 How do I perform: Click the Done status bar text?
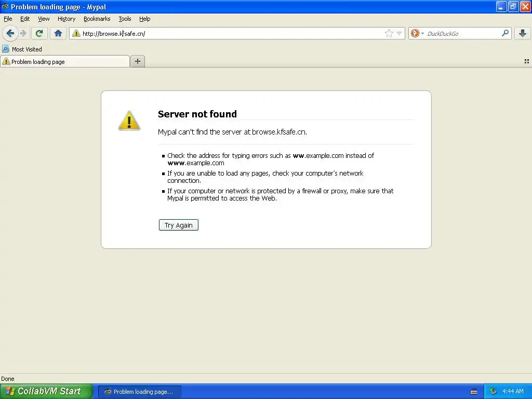coord(8,379)
